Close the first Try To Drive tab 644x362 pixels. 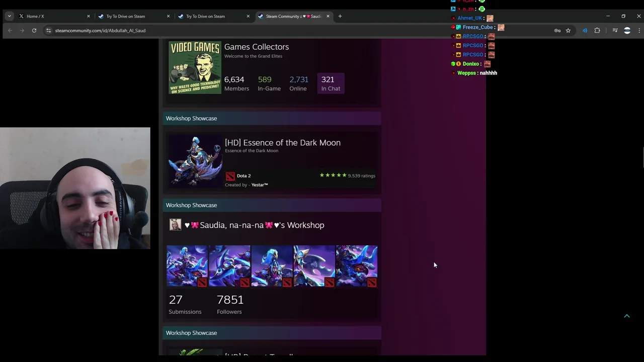[168, 16]
